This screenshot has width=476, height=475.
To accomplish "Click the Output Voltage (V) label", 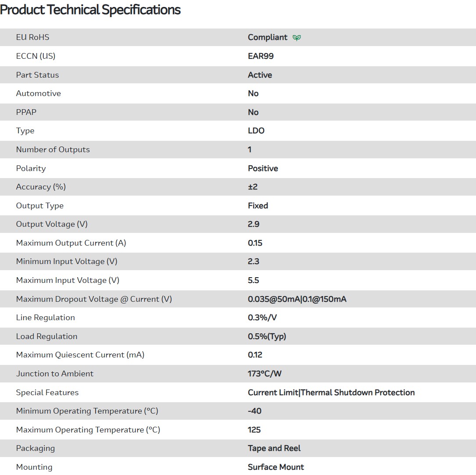I will 52,224.
